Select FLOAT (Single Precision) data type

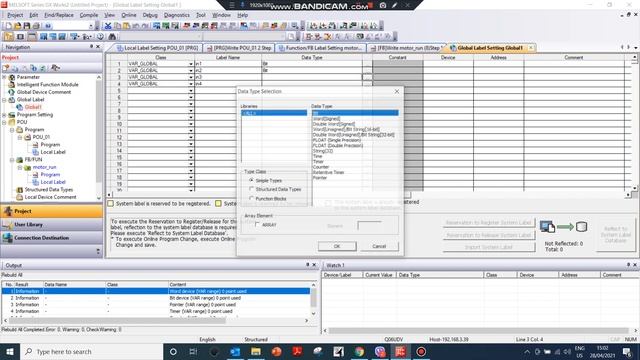[x=337, y=140]
